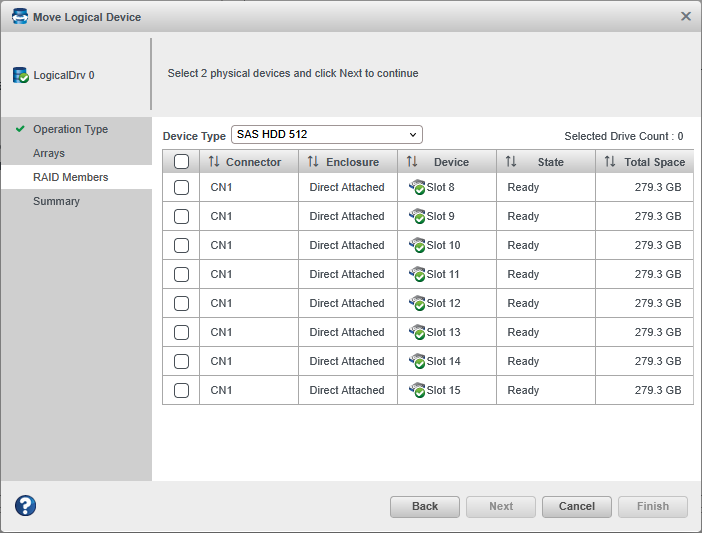Screen dimensions: 702x533
Task: Click the help question mark icon
Action: click(25, 506)
